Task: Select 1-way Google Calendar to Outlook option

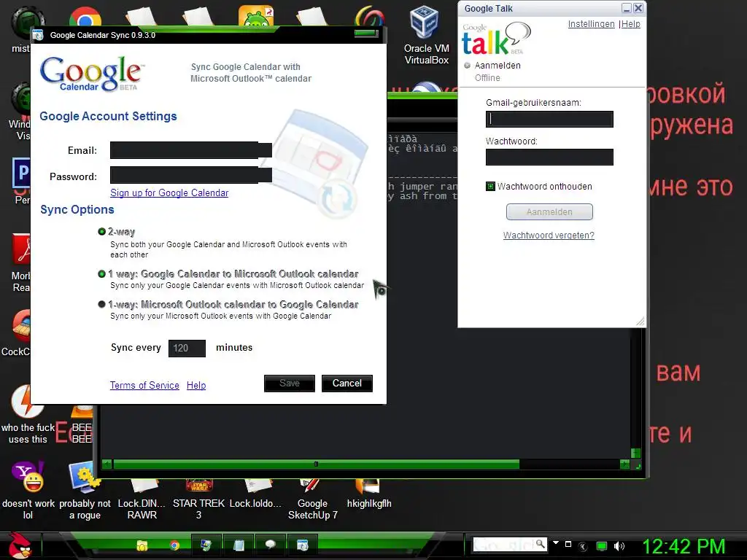Action: coord(101,274)
